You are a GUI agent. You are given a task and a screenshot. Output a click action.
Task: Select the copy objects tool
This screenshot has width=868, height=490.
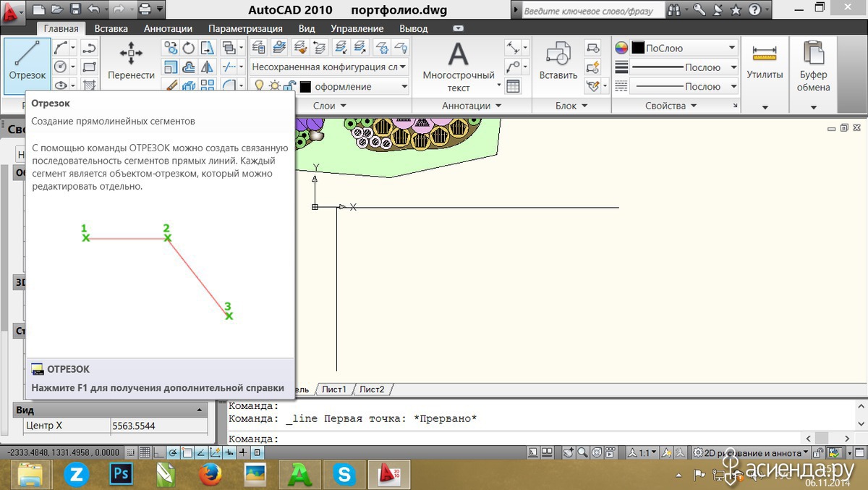171,48
